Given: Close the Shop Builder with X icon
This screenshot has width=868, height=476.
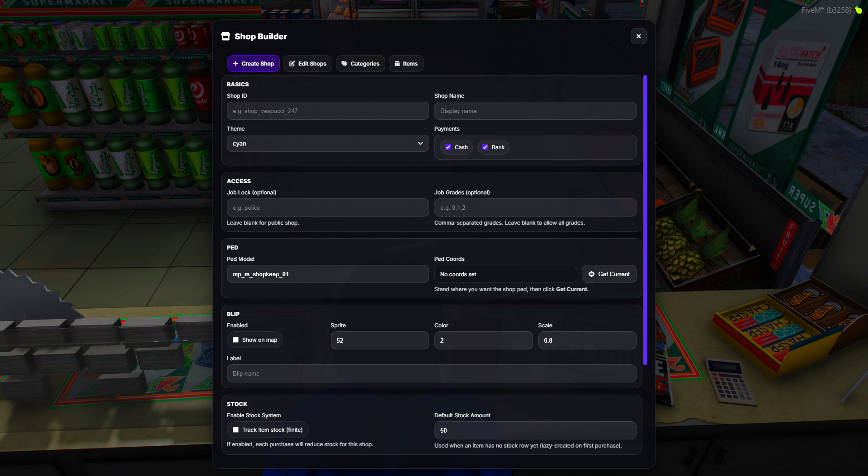Looking at the screenshot, I should click(x=638, y=36).
